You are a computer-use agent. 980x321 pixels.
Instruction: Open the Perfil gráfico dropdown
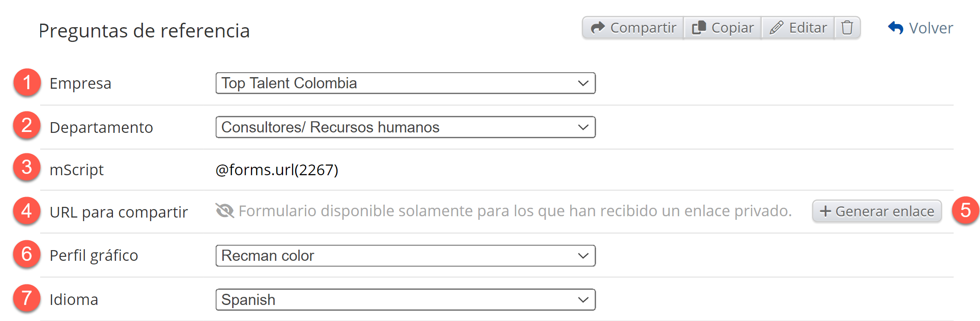(405, 256)
